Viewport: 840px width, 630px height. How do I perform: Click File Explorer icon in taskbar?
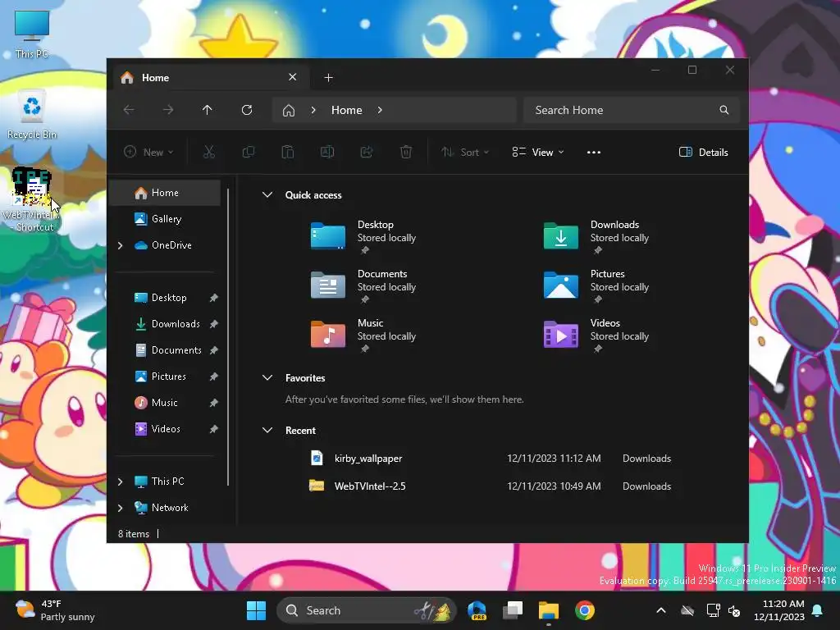549,610
